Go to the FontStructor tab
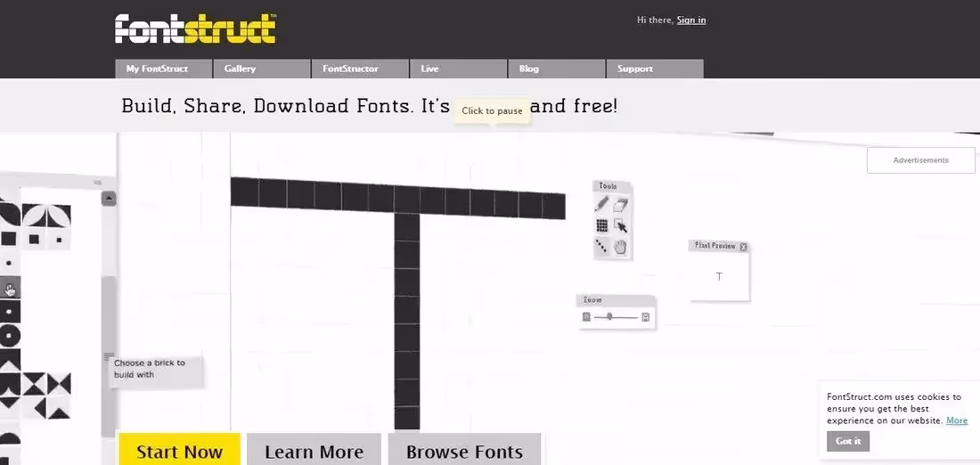This screenshot has width=980, height=465. click(x=359, y=69)
